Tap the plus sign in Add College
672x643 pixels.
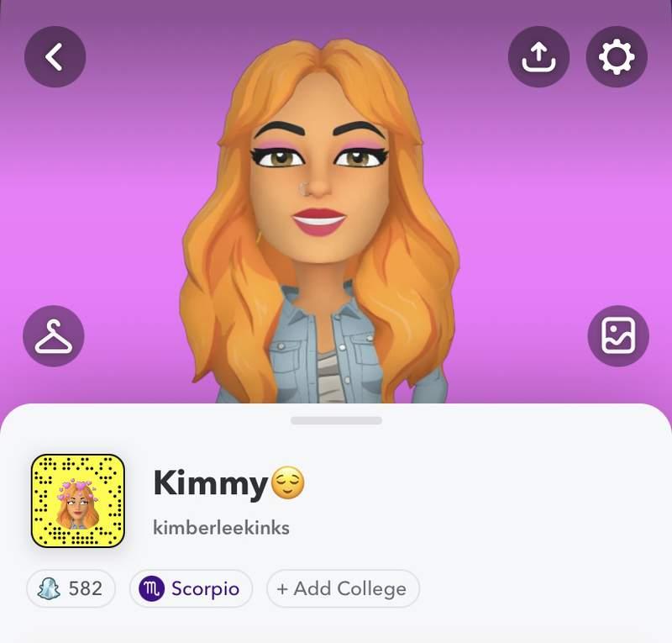tap(282, 589)
